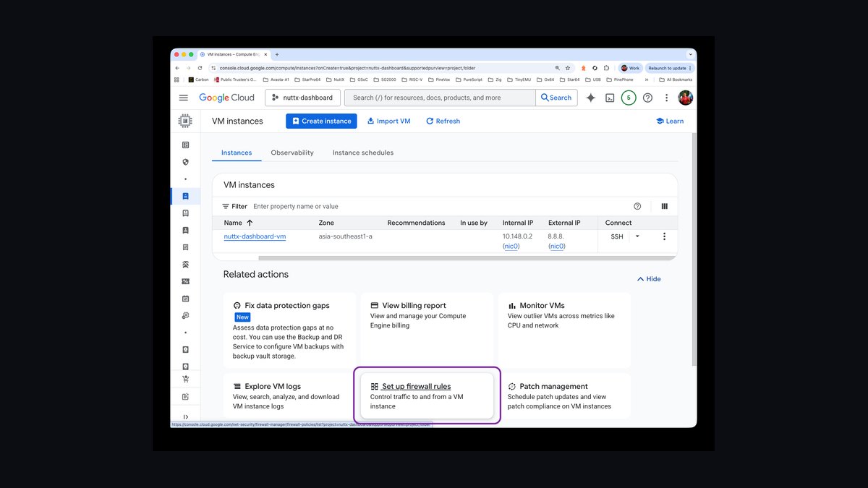
Task: Select the highlighted VM instances sidebar icon
Action: (185, 196)
